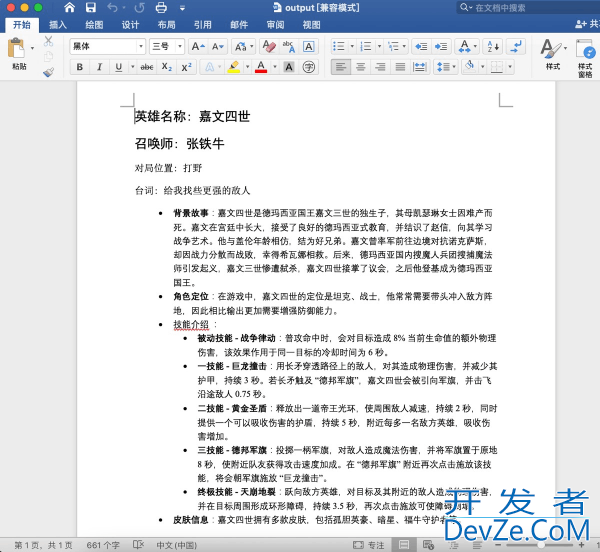
Task: Click the Home icon in title bar
Action: [x=69, y=7]
